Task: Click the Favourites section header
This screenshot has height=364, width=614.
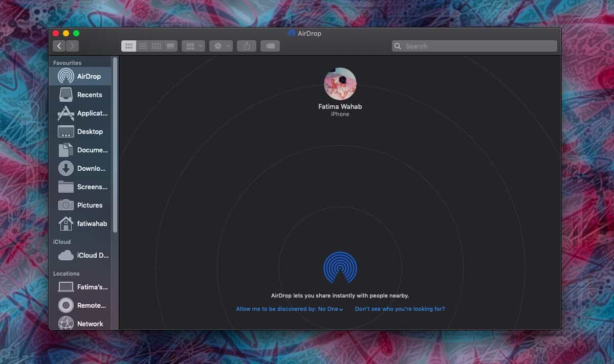Action: [x=68, y=63]
